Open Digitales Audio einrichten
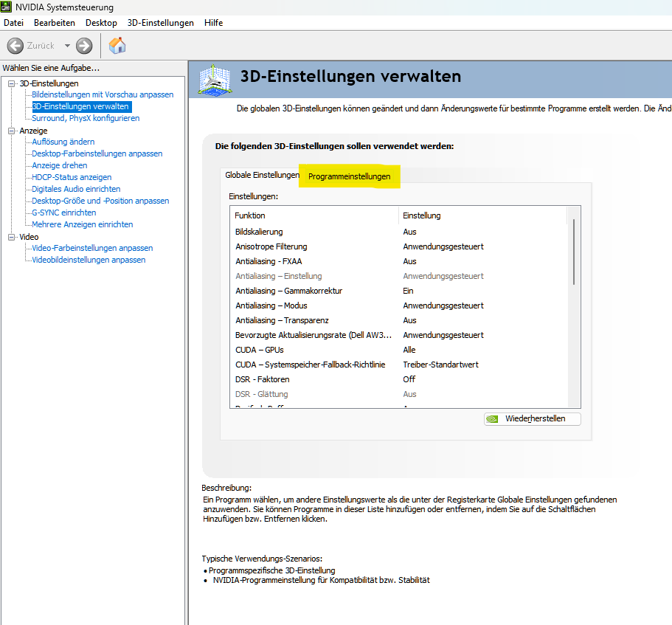 pos(76,189)
